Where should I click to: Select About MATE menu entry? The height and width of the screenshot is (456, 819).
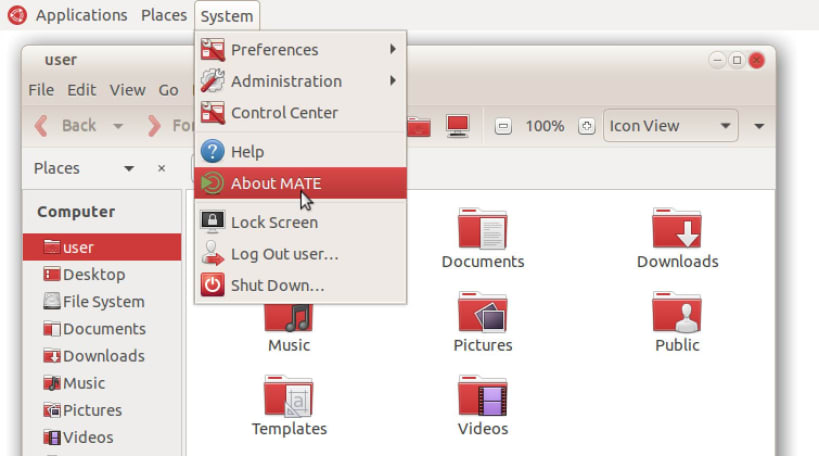300,183
